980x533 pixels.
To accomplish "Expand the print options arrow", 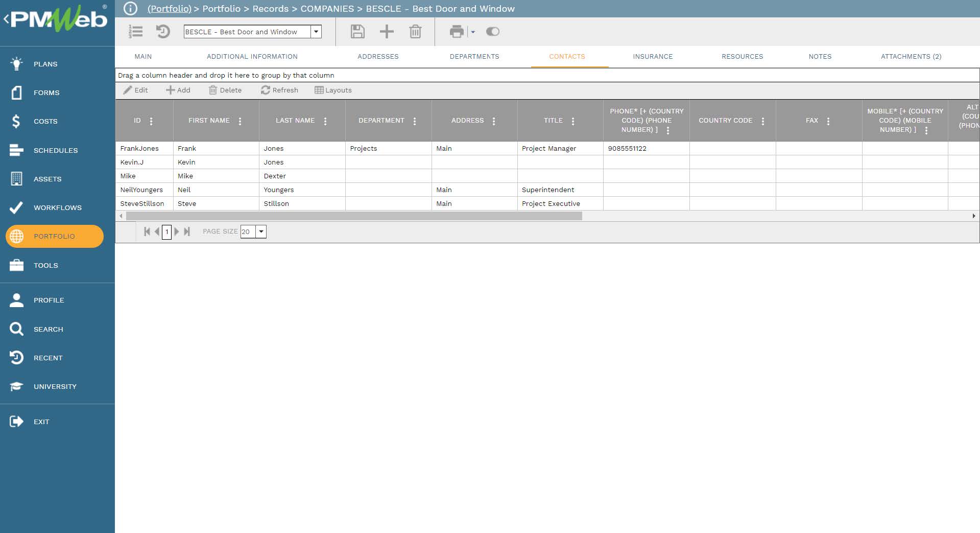I will point(473,32).
